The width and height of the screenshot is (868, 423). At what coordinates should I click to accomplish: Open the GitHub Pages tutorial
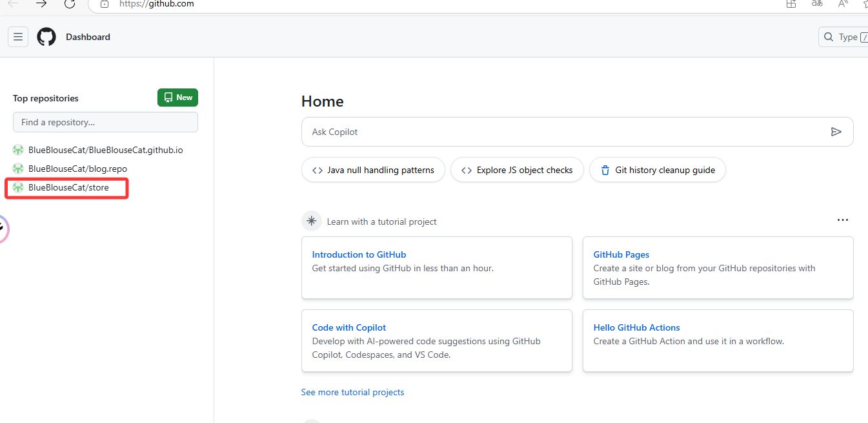point(621,254)
